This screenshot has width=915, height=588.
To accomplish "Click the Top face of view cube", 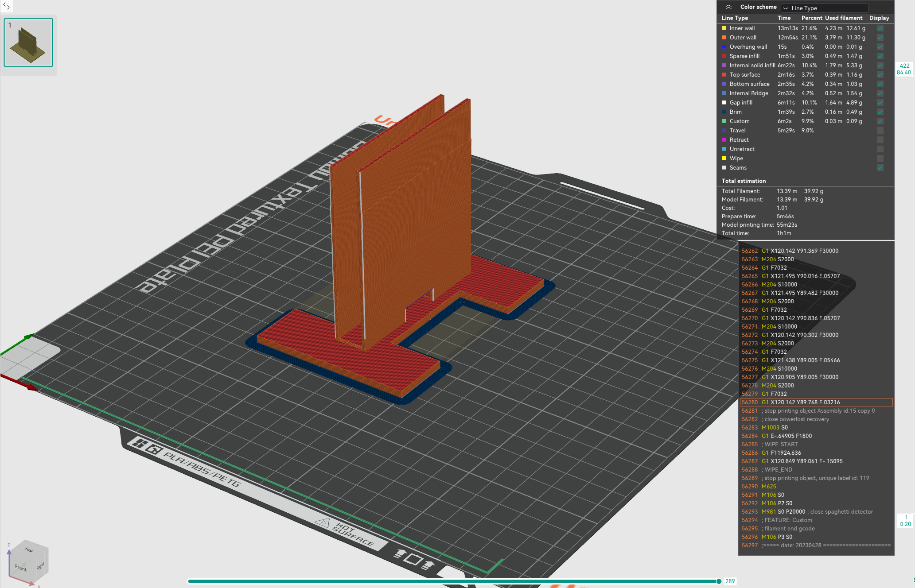I will [29, 550].
